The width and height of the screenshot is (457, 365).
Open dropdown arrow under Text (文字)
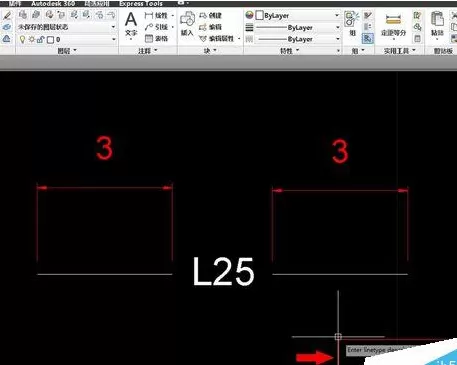tap(131, 40)
